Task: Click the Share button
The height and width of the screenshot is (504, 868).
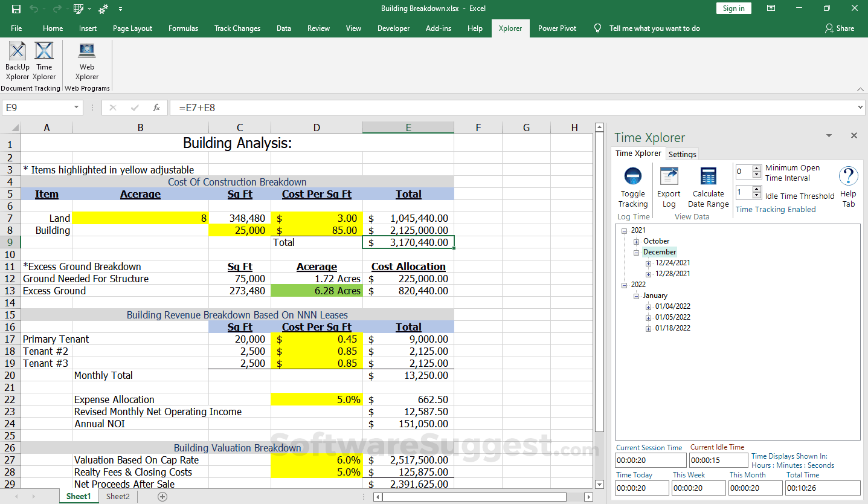Action: point(839,28)
